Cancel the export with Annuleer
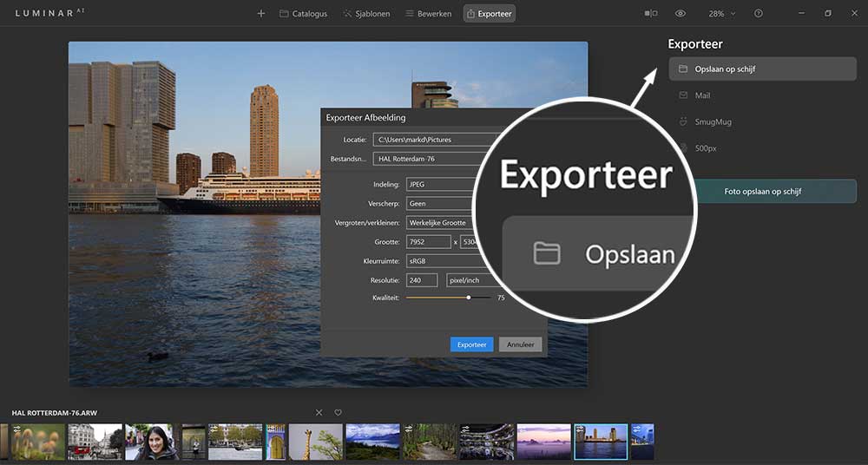Screen dimensions: 868x465 point(520,344)
